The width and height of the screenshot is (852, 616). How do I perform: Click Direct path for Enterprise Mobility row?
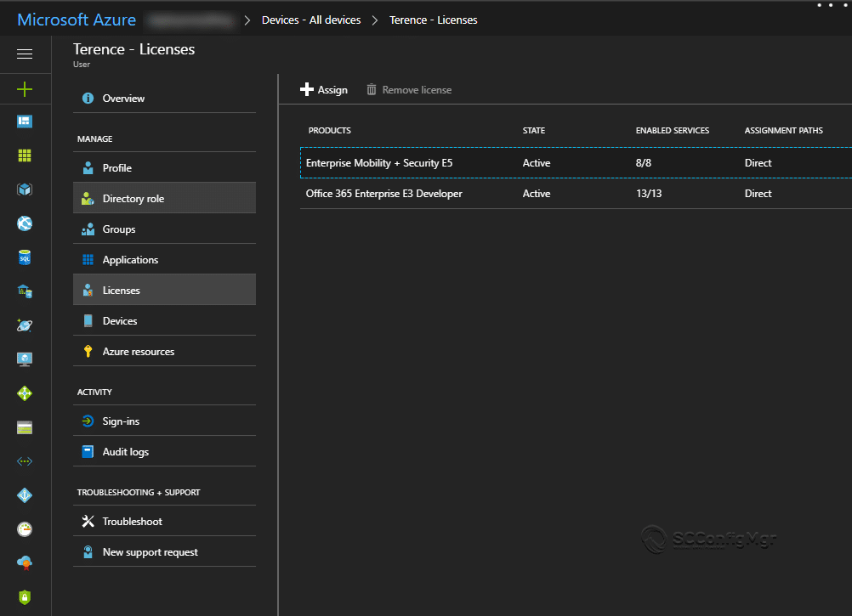[758, 163]
